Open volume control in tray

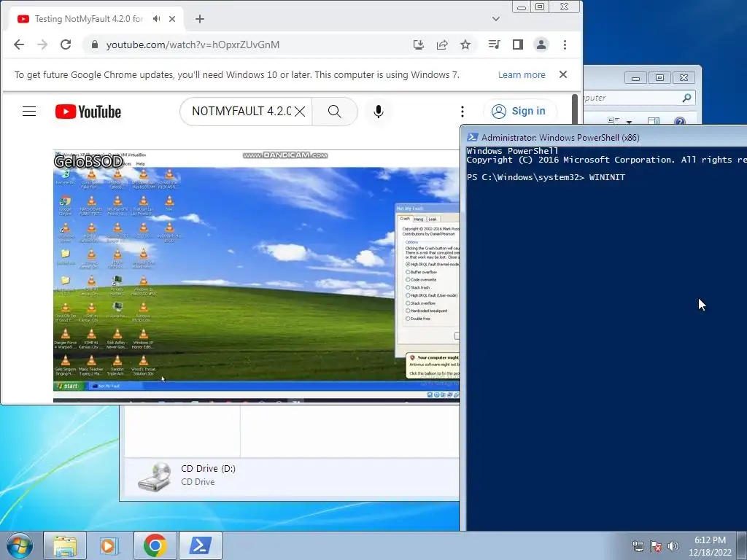point(673,546)
